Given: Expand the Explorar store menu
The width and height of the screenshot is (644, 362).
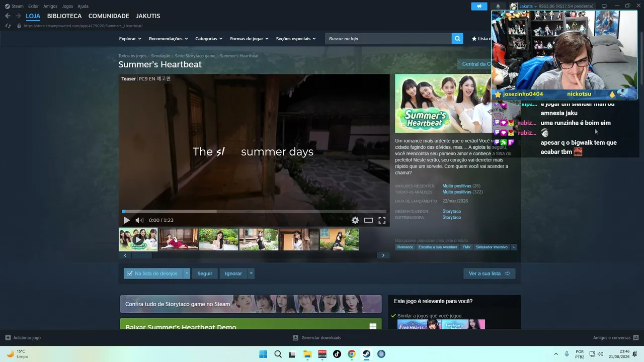Looking at the screenshot, I should pos(130,39).
